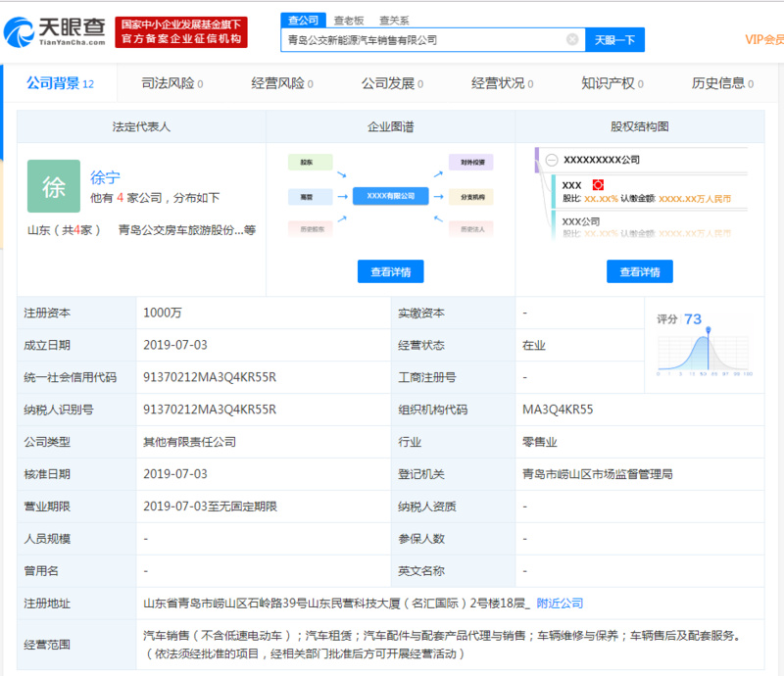The image size is (784, 676).
Task: Click the red badge icon next to XXX
Action: 598,185
